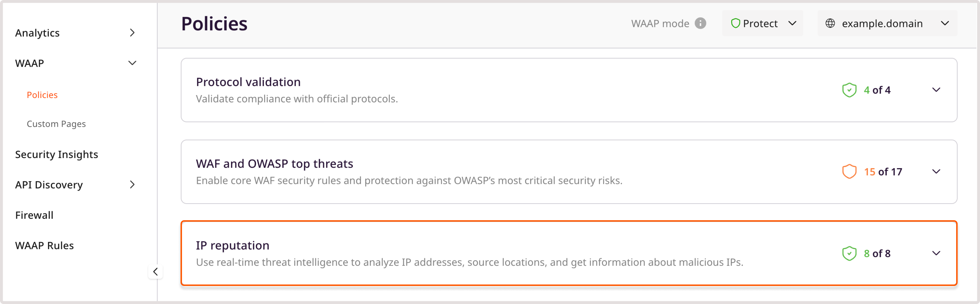Click the IP reputation green shield icon

pos(849,253)
